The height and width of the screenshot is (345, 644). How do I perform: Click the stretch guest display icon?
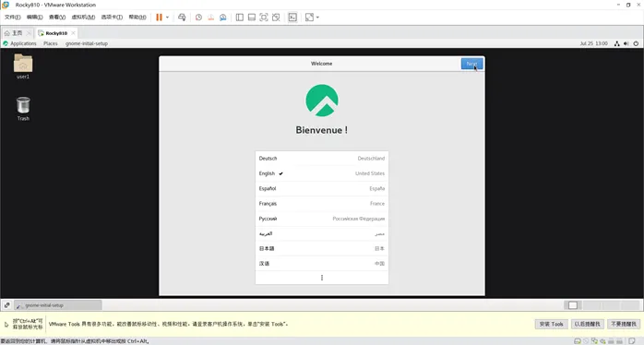click(309, 18)
